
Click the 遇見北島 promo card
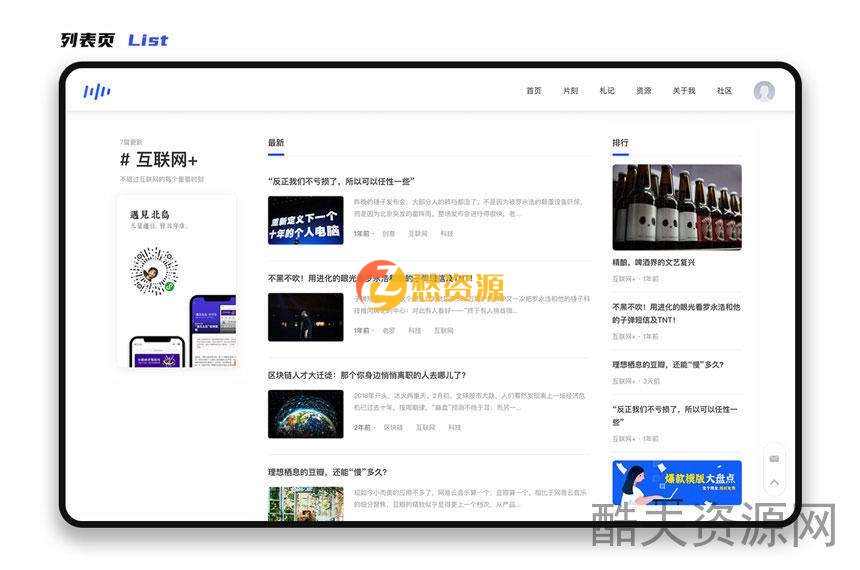point(177,281)
